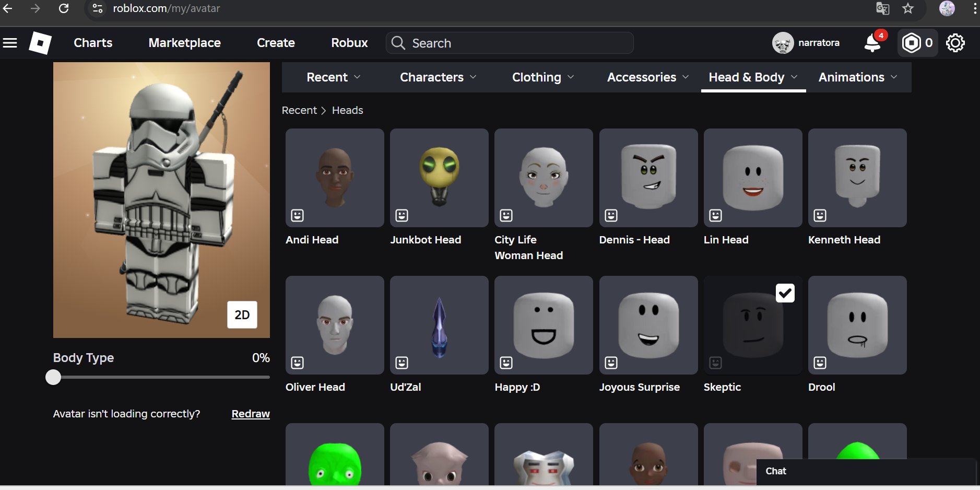This screenshot has width=980, height=490.
Task: Click the stormtrooper avatar preview
Action: [x=161, y=200]
